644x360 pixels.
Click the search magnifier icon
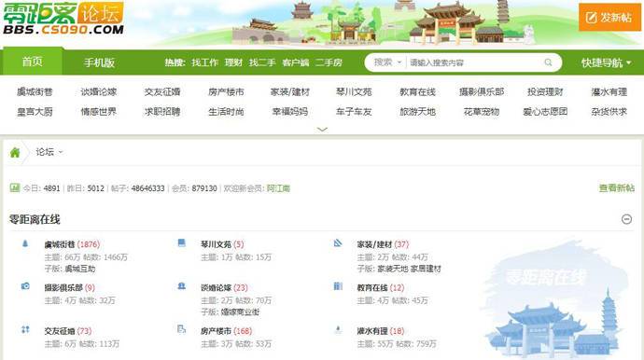pos(548,62)
